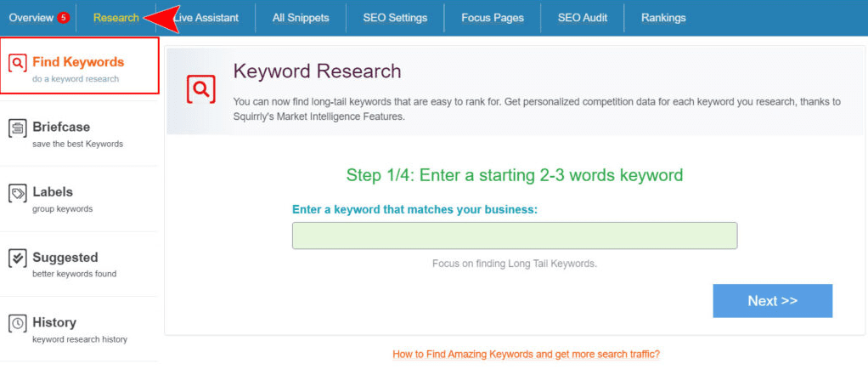The width and height of the screenshot is (868, 375).
Task: Open the How to Find Amazing Keywords link
Action: click(526, 354)
